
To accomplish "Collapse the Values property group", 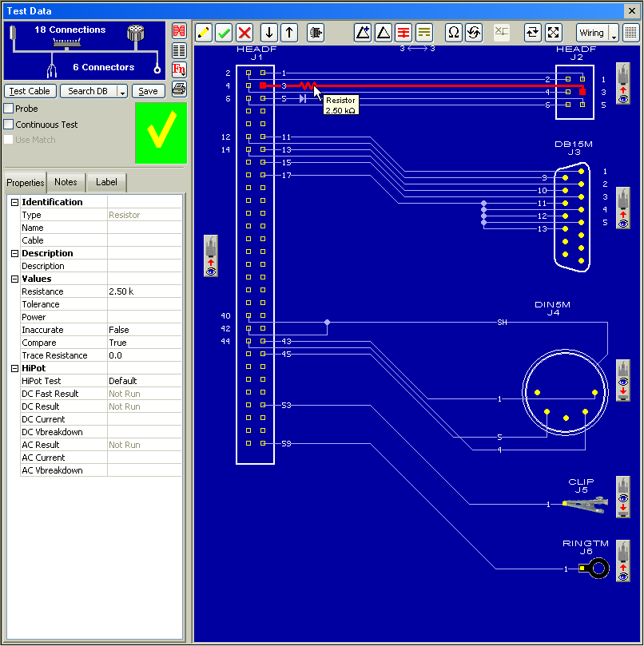I will click(15, 279).
